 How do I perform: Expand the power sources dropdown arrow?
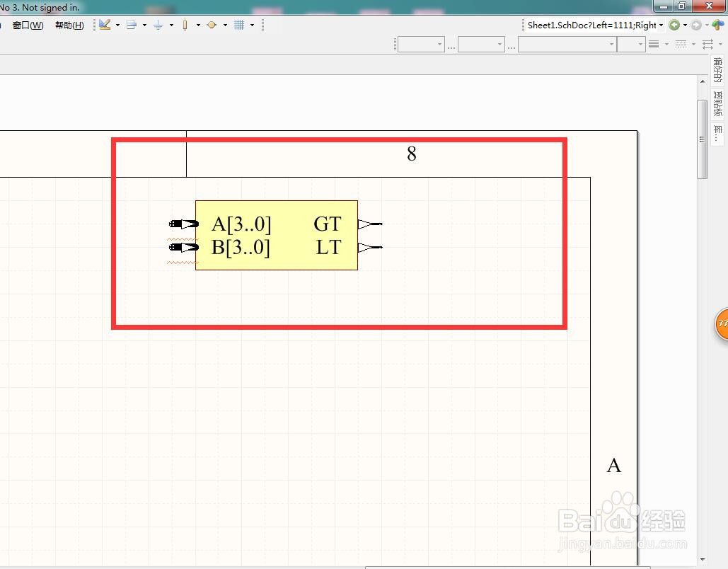[171, 25]
